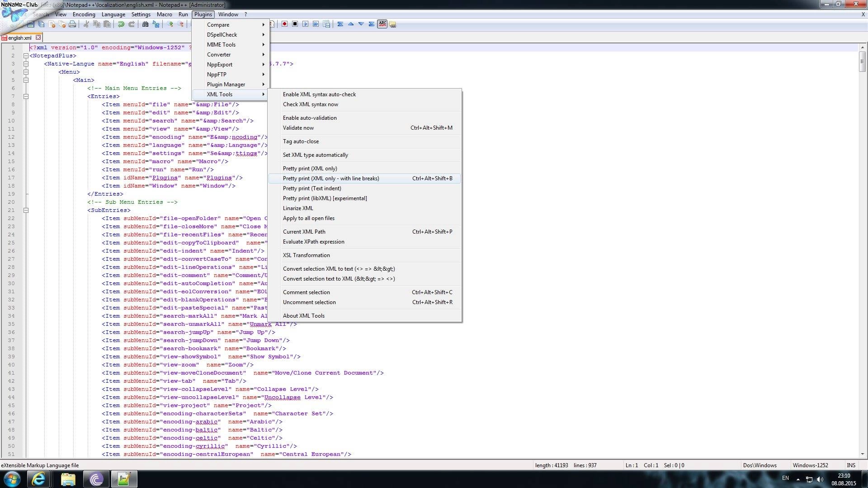Open Internet Explorer from the taskbar
The height and width of the screenshot is (488, 868).
tap(39, 479)
